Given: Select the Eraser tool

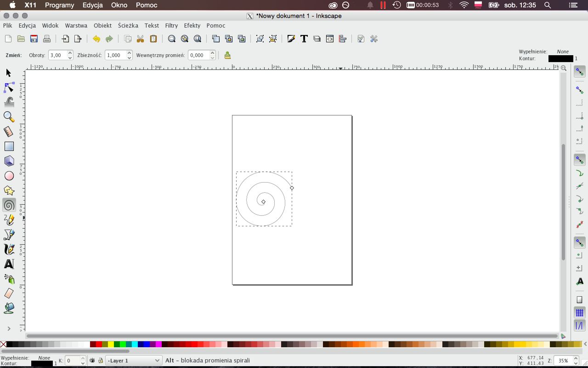Looking at the screenshot, I should (x=9, y=293).
